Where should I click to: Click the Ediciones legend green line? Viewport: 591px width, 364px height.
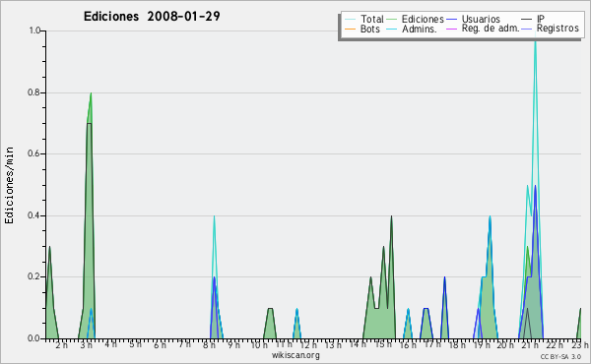click(x=392, y=20)
